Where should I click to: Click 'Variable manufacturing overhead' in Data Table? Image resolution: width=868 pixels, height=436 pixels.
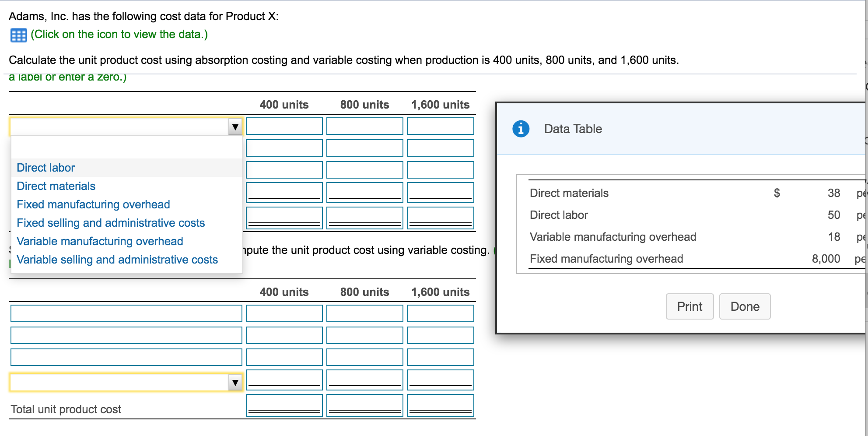click(613, 237)
